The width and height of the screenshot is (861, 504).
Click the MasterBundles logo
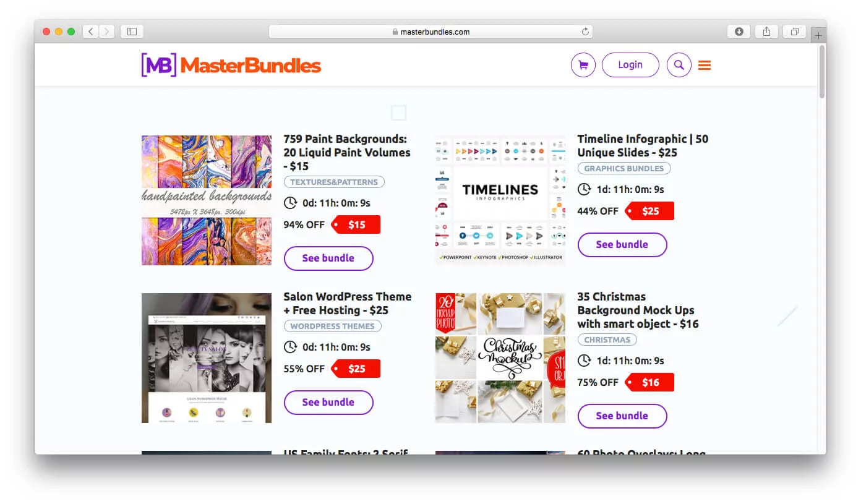click(231, 65)
